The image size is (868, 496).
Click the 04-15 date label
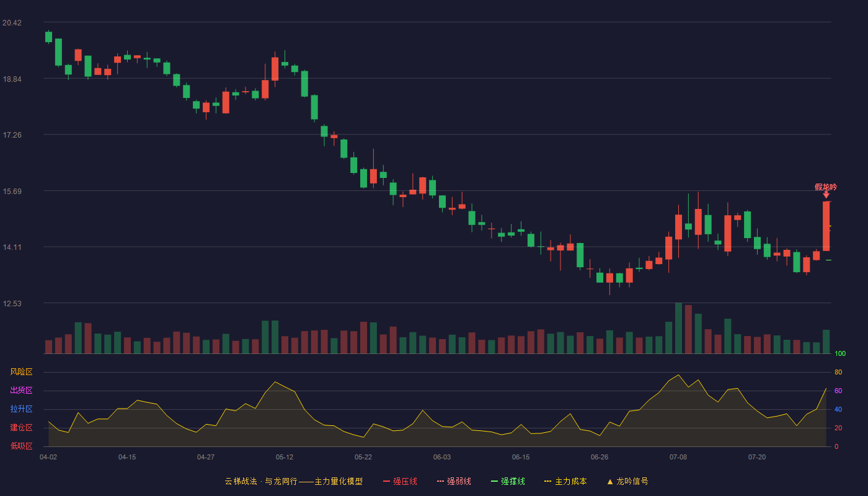[x=127, y=457]
